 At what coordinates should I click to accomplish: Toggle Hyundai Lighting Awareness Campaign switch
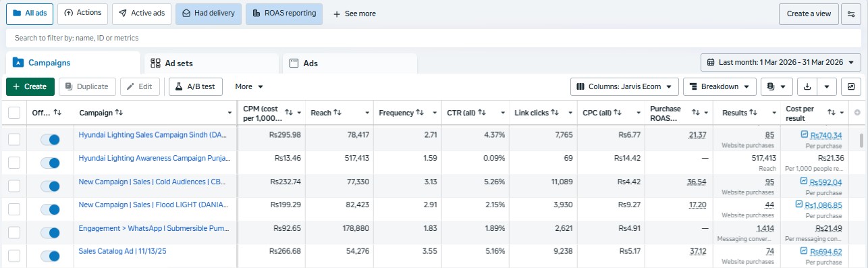click(x=50, y=163)
